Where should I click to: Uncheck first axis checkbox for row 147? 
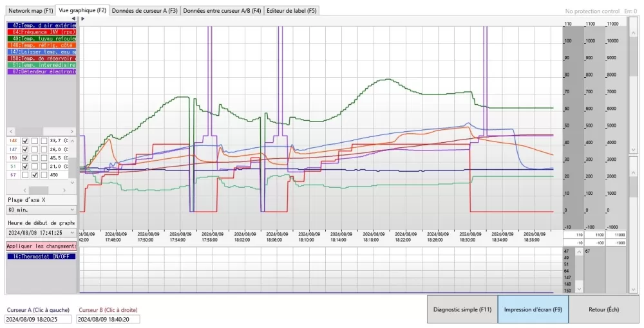(26, 150)
